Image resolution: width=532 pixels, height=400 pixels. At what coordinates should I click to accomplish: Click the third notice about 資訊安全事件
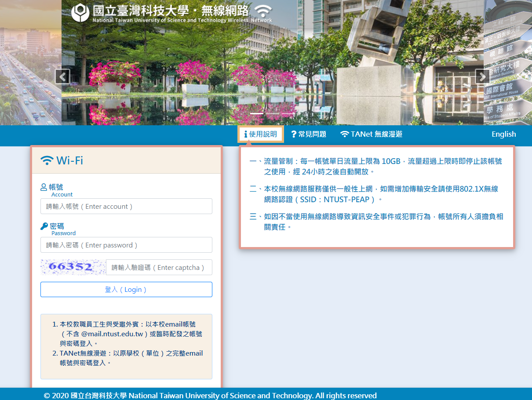point(376,222)
